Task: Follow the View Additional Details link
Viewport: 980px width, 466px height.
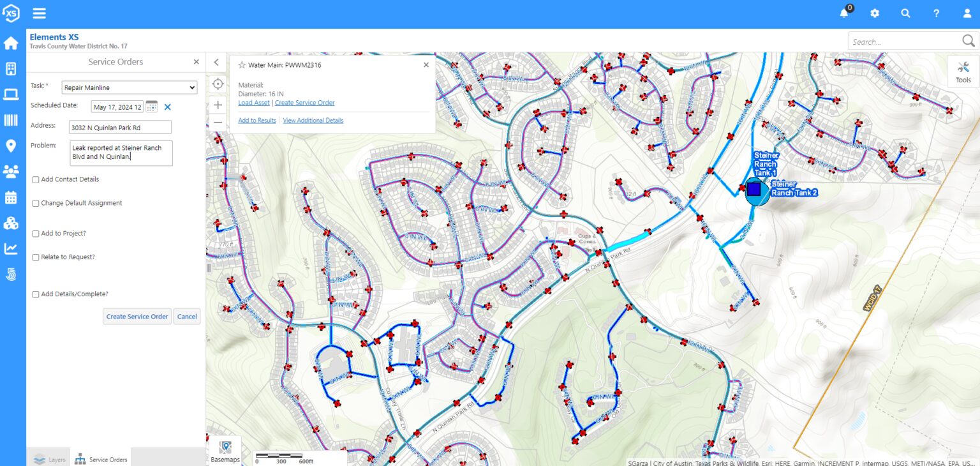Action: [x=313, y=120]
